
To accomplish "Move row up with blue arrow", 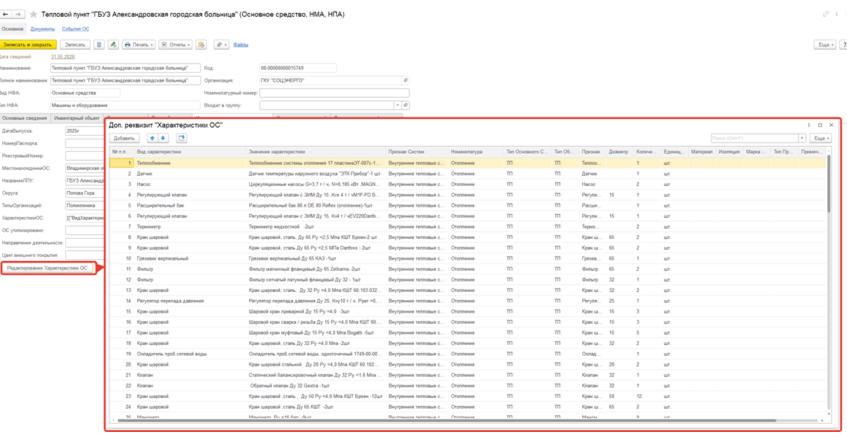I will coord(152,138).
